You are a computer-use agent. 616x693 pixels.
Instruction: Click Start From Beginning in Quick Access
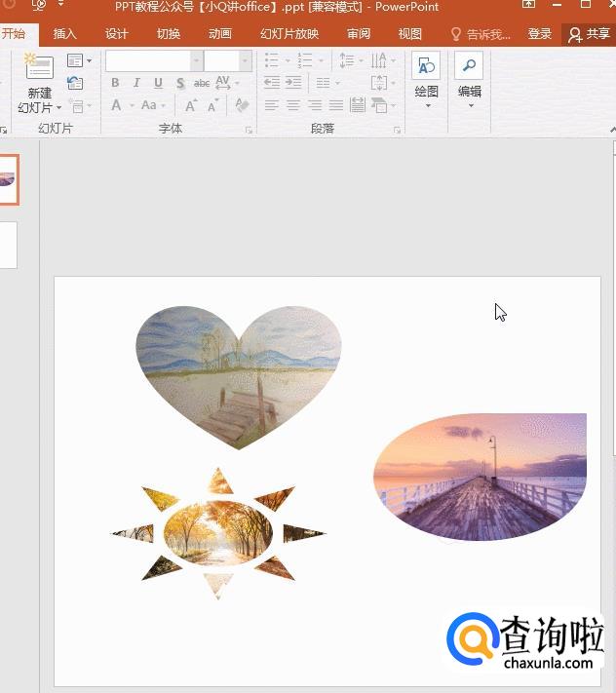39,5
